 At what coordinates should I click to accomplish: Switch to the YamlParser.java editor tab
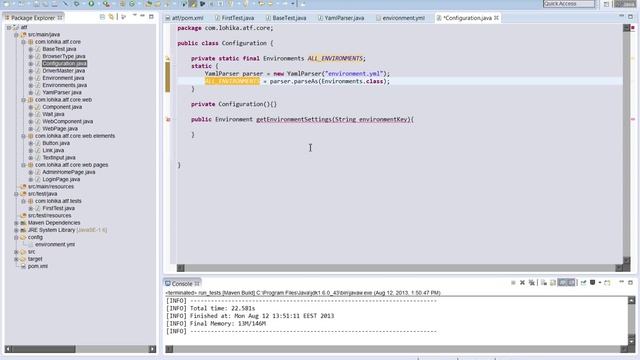341,18
